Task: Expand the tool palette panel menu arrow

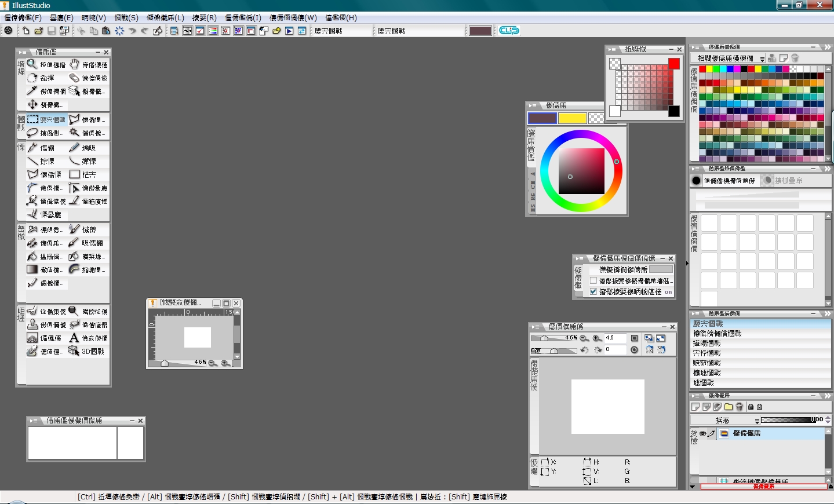Action: (x=22, y=52)
